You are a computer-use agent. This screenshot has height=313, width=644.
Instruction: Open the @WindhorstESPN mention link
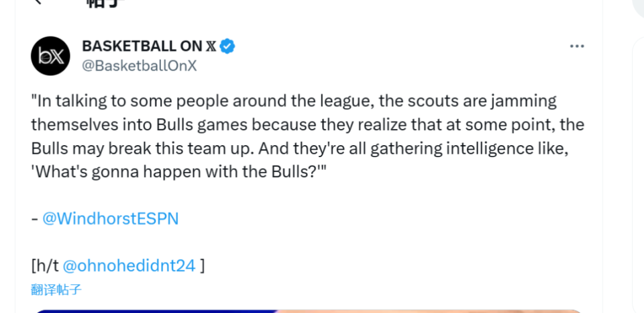pyautogui.click(x=111, y=219)
